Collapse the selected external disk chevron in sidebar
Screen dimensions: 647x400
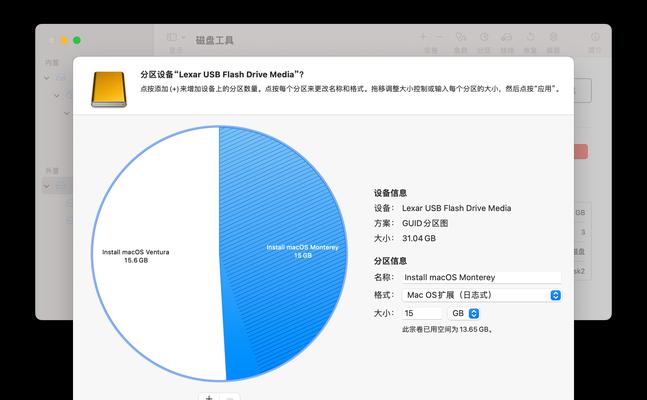coord(47,187)
